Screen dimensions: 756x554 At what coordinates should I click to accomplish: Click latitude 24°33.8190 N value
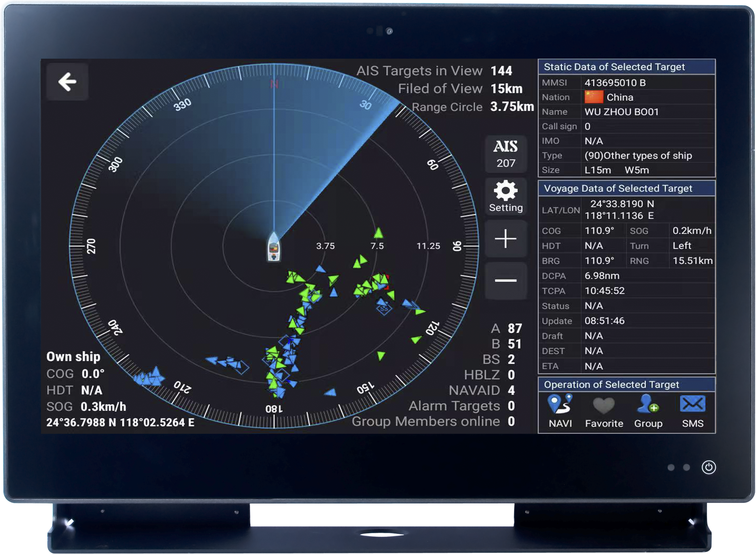coord(622,203)
